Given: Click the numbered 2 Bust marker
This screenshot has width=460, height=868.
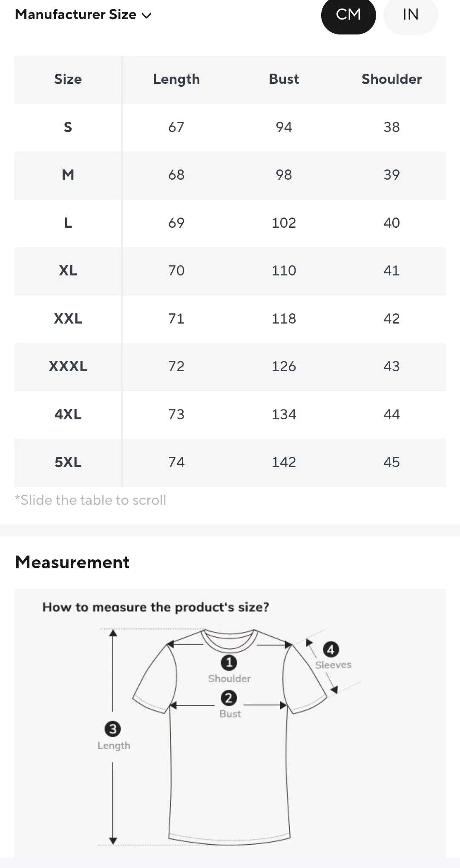Looking at the screenshot, I should 229,698.
